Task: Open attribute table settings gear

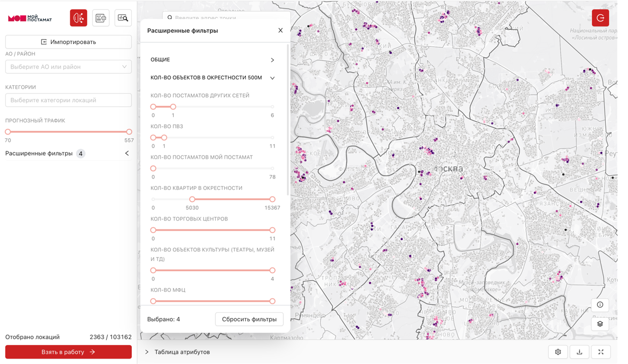Action: [x=558, y=352]
